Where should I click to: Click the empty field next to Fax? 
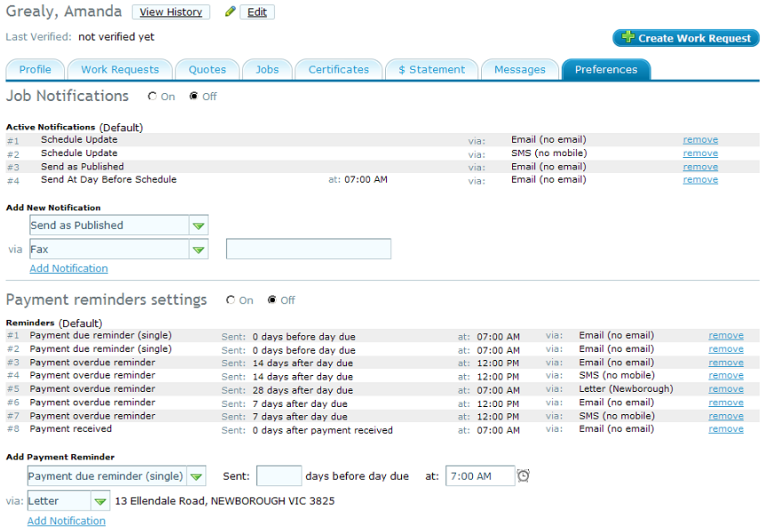click(x=308, y=250)
